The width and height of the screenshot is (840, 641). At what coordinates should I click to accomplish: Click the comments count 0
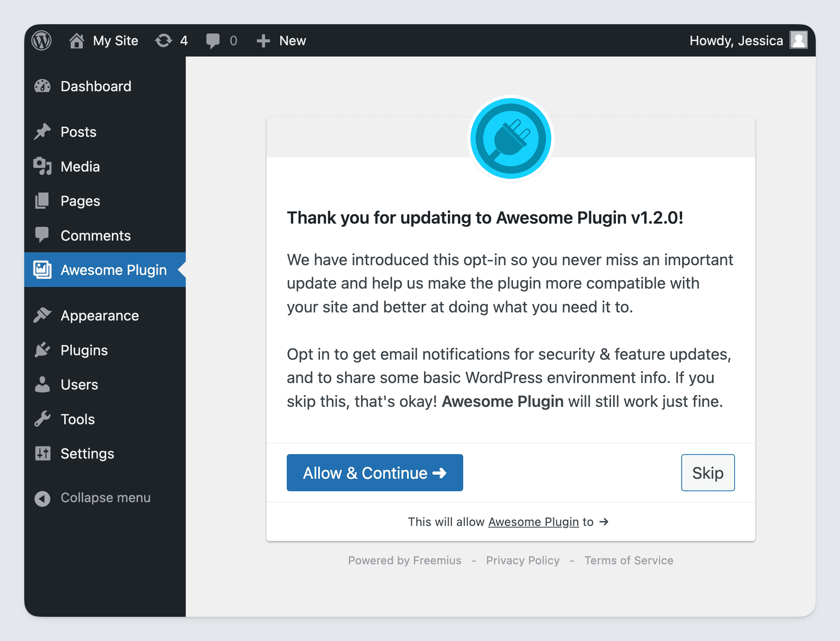click(x=233, y=41)
